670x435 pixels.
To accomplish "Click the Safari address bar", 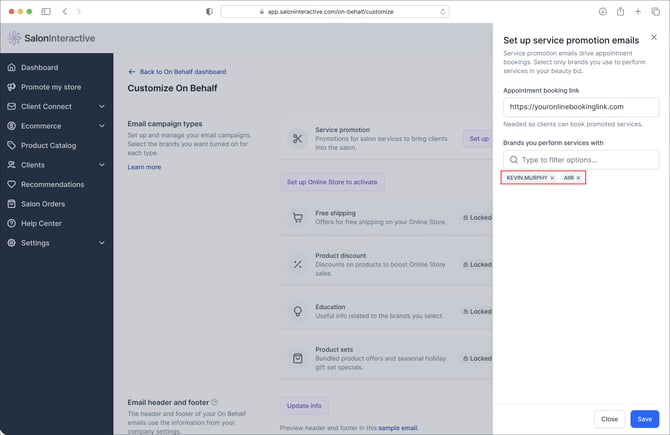I will (335, 12).
